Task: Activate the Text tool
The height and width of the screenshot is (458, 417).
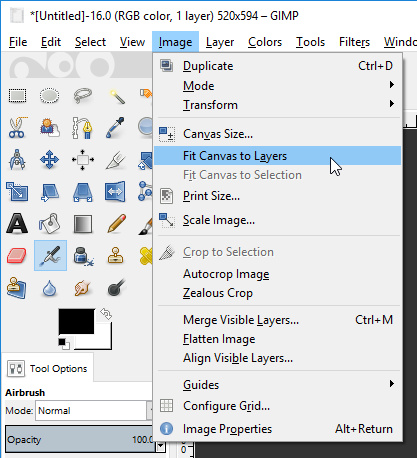Action: 17,223
